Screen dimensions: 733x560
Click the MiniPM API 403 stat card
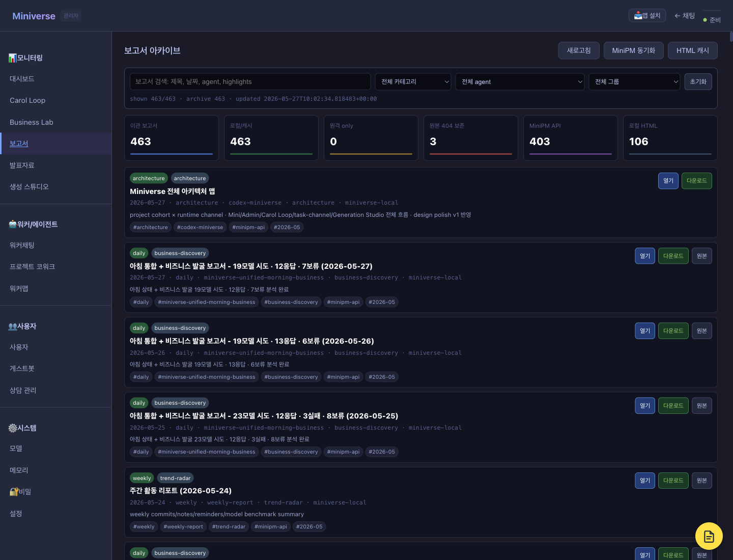pos(571,138)
